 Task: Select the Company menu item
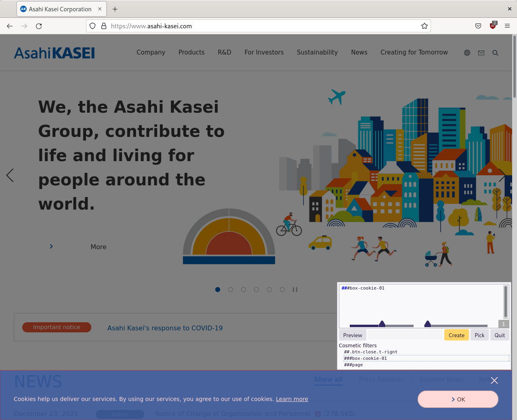pos(151,52)
